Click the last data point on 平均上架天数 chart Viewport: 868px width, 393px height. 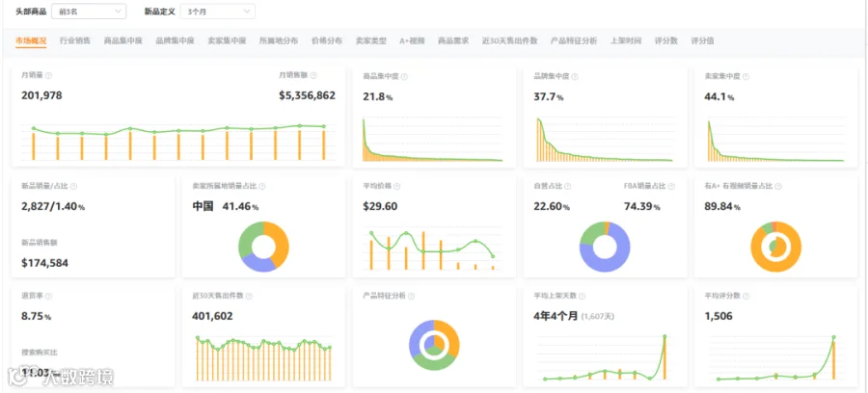tap(665, 336)
